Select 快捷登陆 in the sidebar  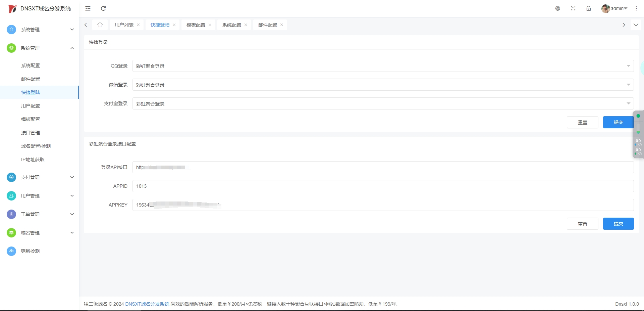click(x=39, y=92)
